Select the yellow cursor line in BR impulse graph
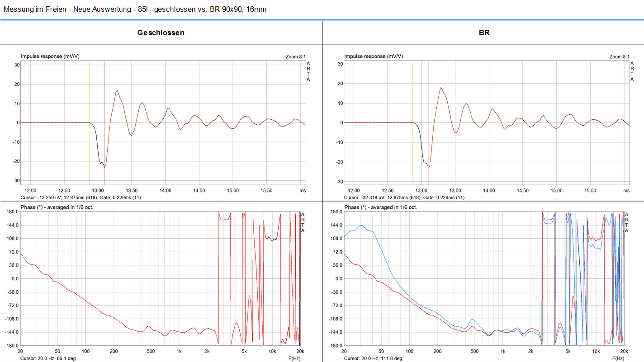644x362 pixels. tap(412, 136)
